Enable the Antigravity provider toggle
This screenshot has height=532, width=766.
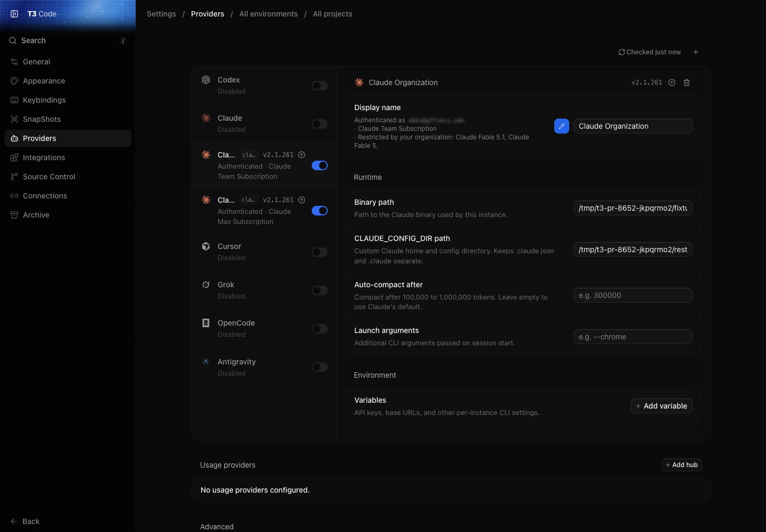(x=320, y=367)
